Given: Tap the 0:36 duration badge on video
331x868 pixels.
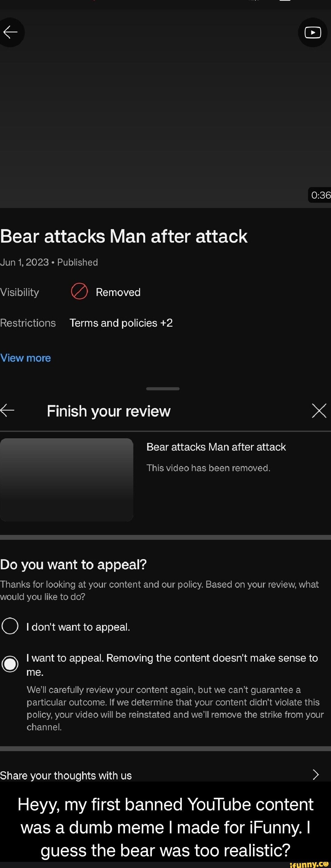Looking at the screenshot, I should [320, 195].
